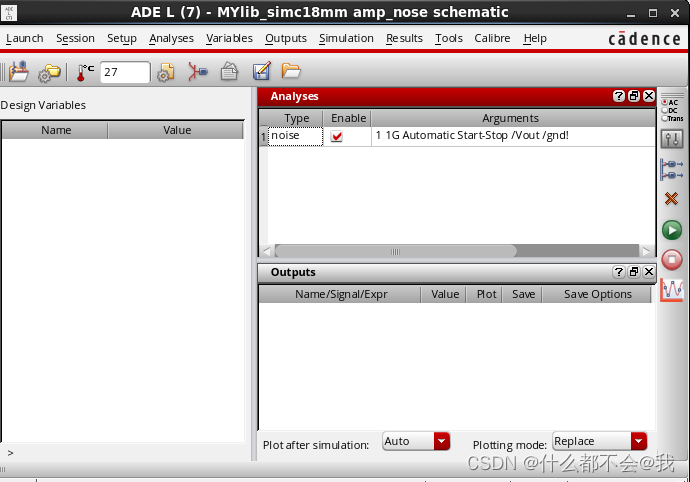The image size is (690, 482).
Task: Open the Session menu
Action: click(x=75, y=38)
